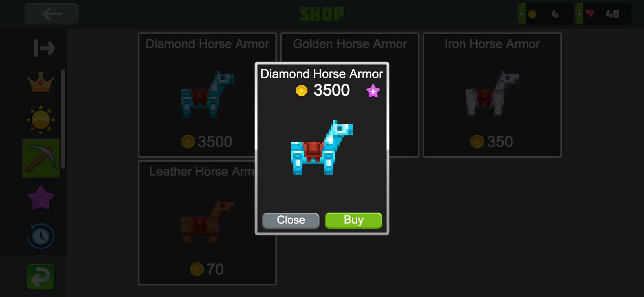Select the Iron Horse Armor item
The height and width of the screenshot is (297, 644).
click(492, 95)
